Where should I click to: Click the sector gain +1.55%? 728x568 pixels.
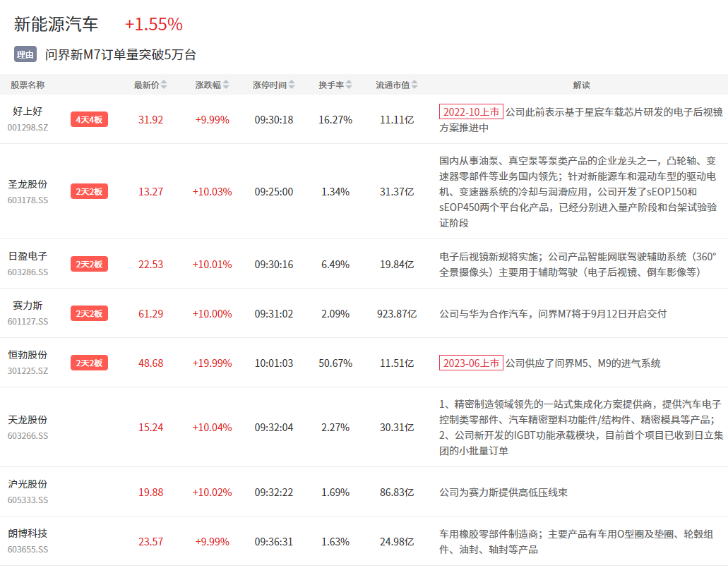coord(154,24)
